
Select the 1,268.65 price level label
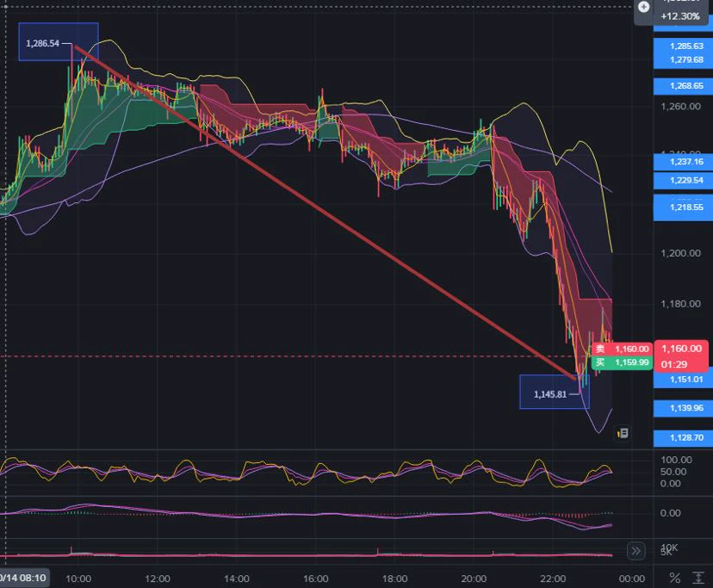(x=683, y=85)
